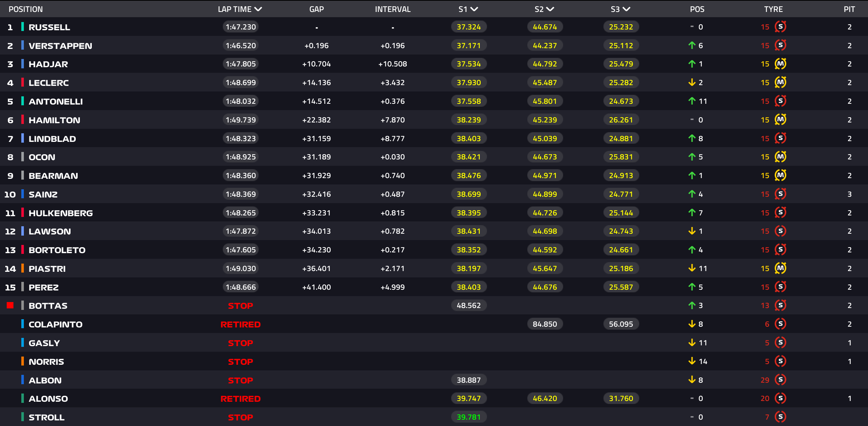The image size is (868, 426).
Task: Select Hamilton's medium tyre icon
Action: pyautogui.click(x=780, y=120)
